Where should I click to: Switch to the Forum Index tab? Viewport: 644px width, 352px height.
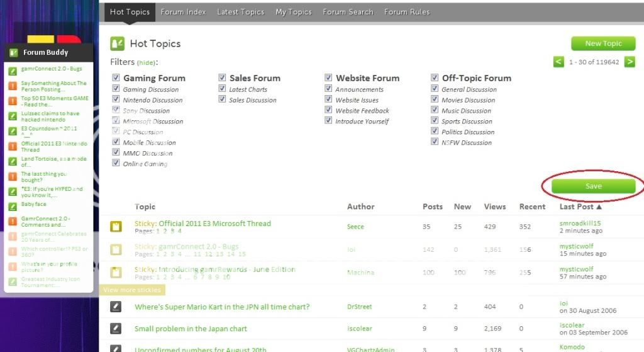pyautogui.click(x=183, y=12)
